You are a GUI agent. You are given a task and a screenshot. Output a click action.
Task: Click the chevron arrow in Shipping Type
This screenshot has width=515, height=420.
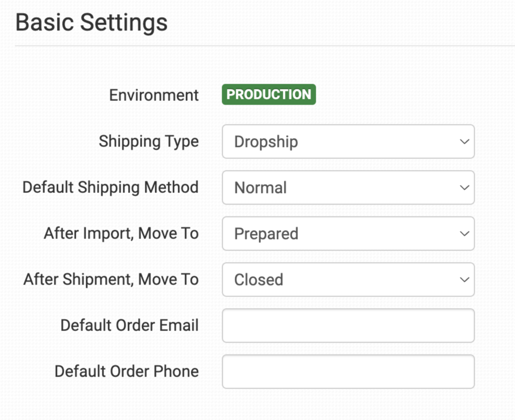(464, 142)
